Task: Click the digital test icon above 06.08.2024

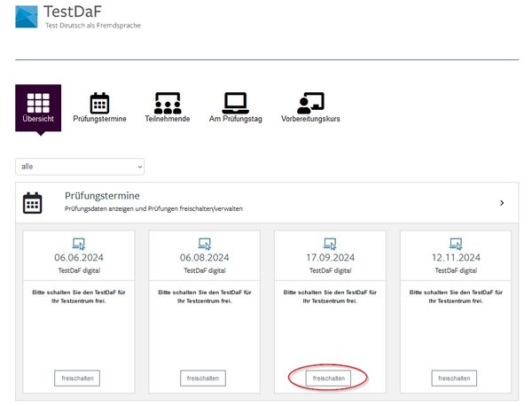Action: point(205,244)
